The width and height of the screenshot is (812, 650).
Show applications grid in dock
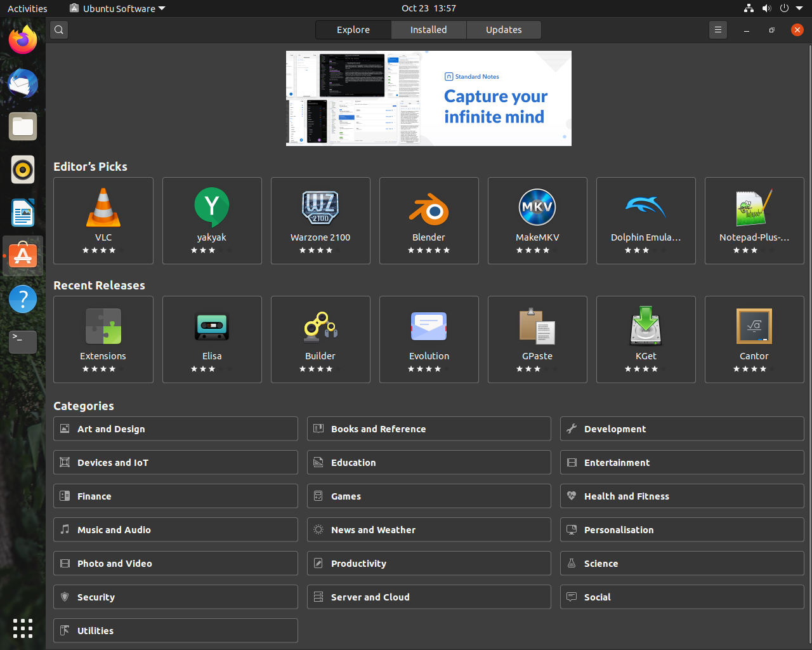[x=23, y=628]
